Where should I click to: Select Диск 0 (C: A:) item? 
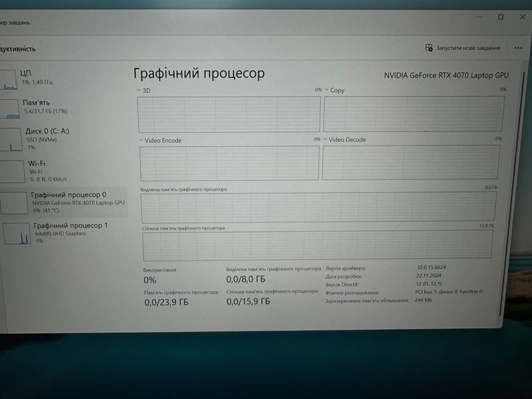(63, 139)
